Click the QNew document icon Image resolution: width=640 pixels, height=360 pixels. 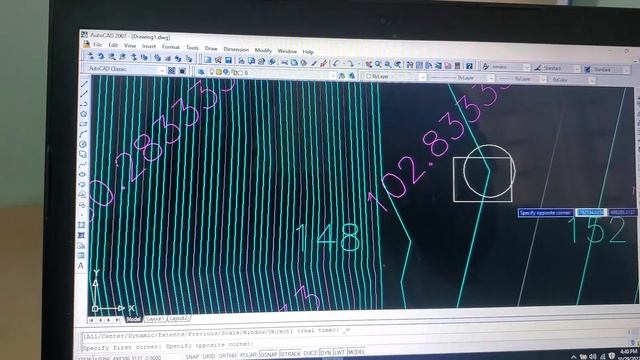[x=208, y=60]
